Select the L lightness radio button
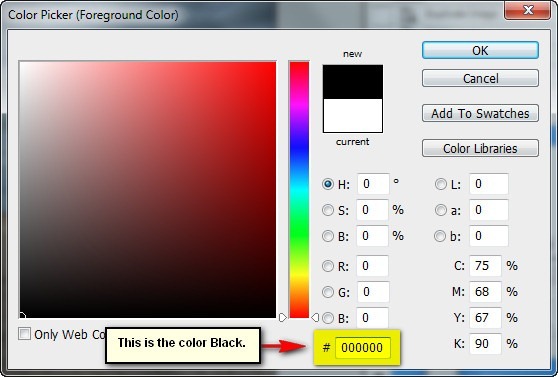 [x=441, y=184]
